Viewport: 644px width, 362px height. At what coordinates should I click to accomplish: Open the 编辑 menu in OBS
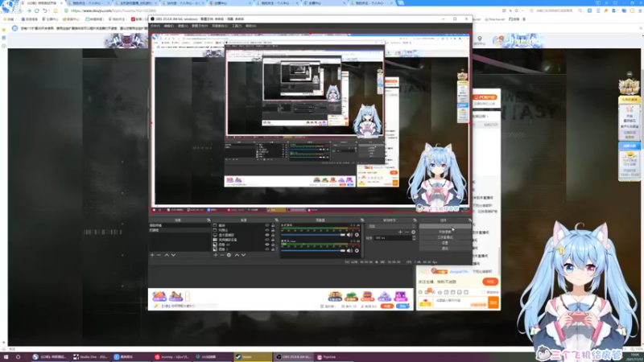pos(169,26)
